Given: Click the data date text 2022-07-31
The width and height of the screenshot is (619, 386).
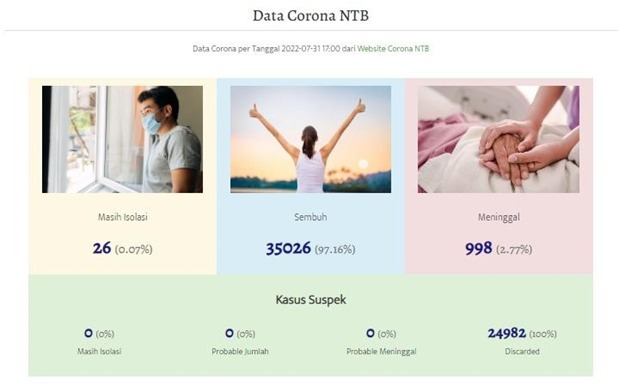Looking at the screenshot, I should [301, 49].
